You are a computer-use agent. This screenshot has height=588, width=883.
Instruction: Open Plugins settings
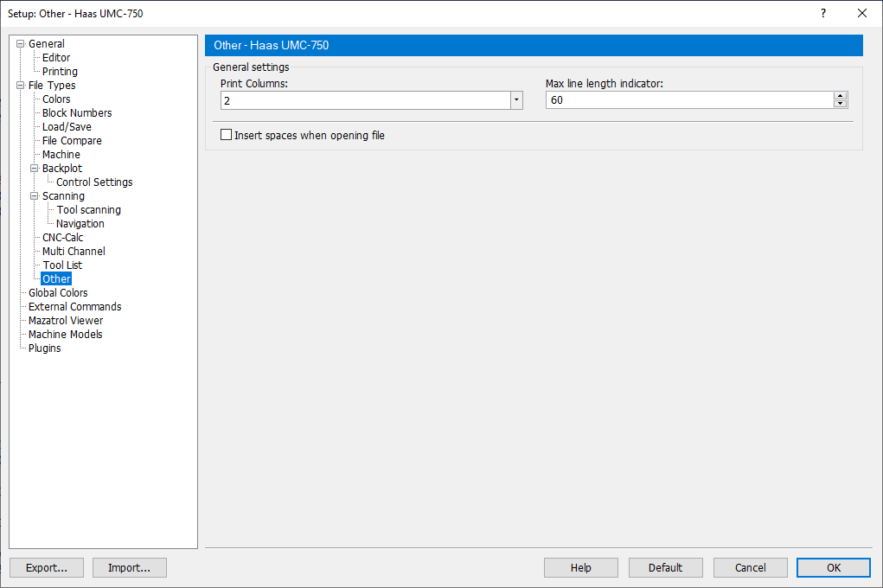(44, 348)
